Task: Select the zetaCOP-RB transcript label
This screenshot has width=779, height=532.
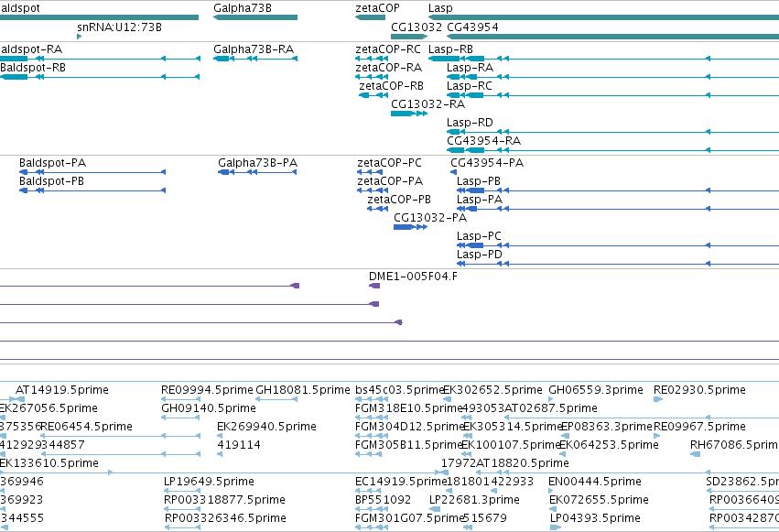Action: point(392,86)
